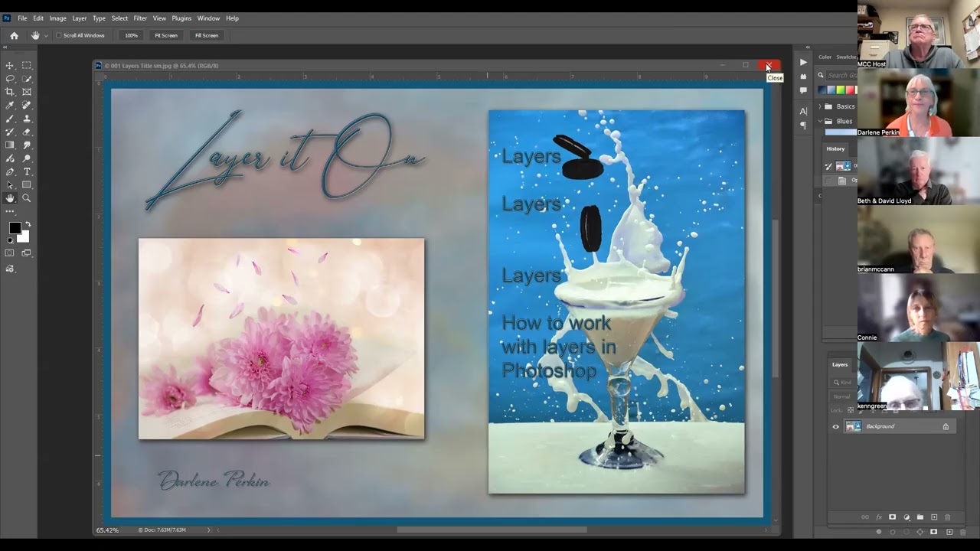Toggle lock transparent pixels in Layers panel
Image resolution: width=980 pixels, height=551 pixels.
click(x=850, y=410)
